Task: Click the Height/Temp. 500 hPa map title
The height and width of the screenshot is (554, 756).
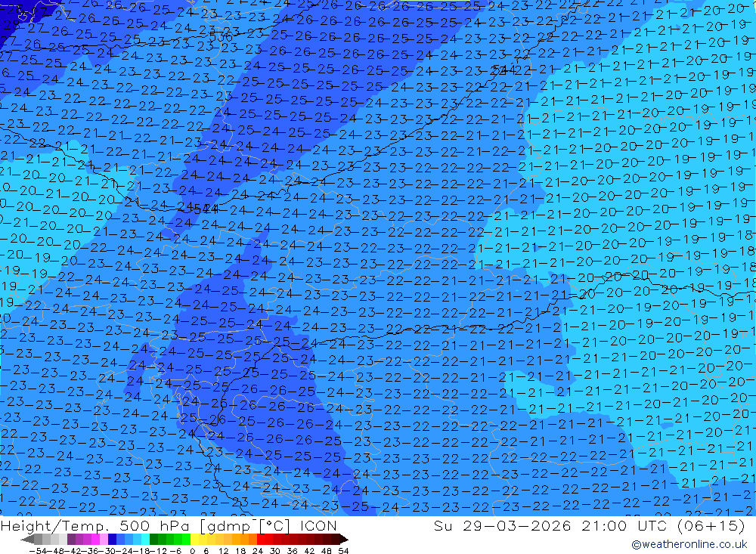Action: [x=169, y=525]
